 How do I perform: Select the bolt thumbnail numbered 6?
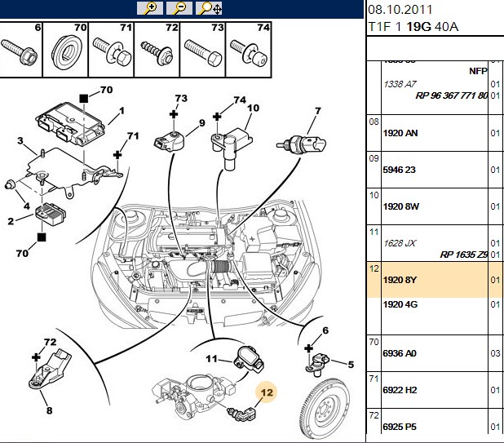[x=21, y=50]
